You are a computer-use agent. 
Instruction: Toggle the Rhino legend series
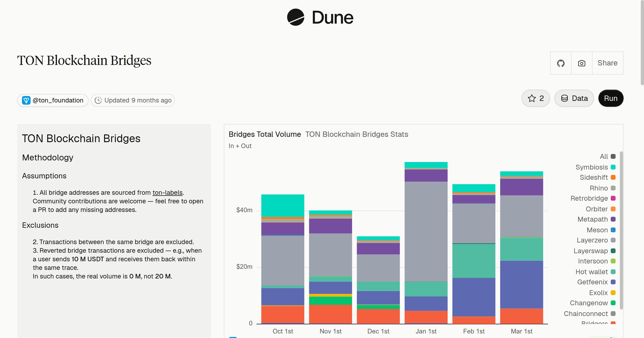click(x=602, y=188)
